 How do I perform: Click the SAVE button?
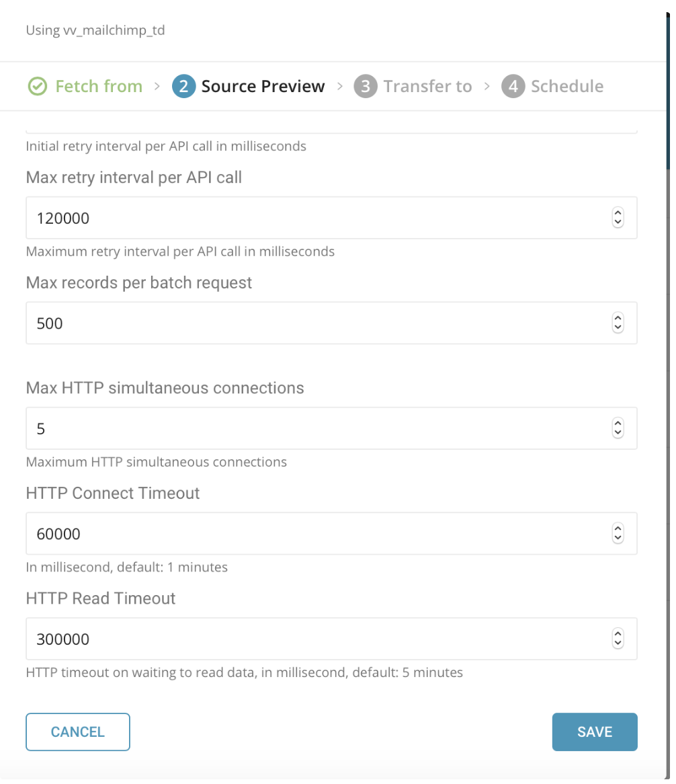point(594,732)
